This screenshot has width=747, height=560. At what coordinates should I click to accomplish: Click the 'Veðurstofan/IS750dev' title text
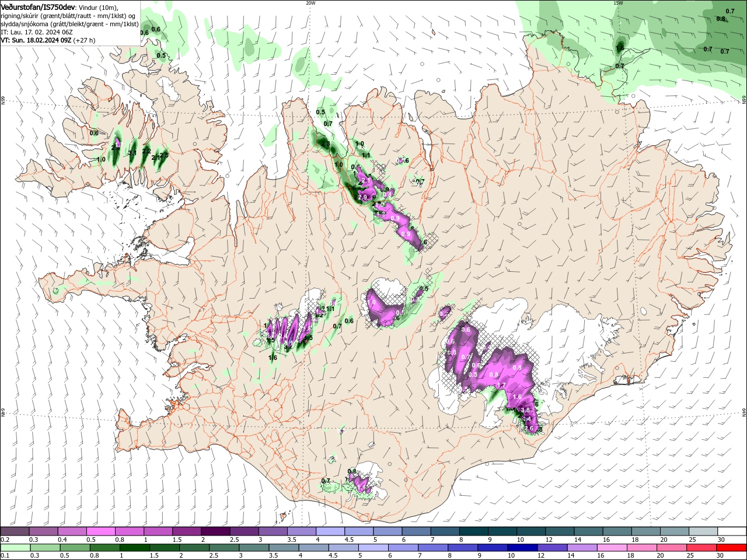click(38, 7)
